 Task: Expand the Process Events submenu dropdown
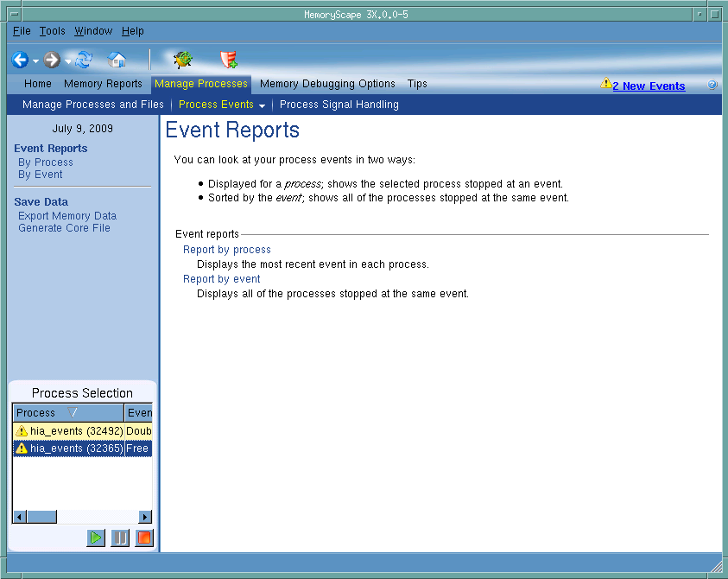(x=262, y=105)
